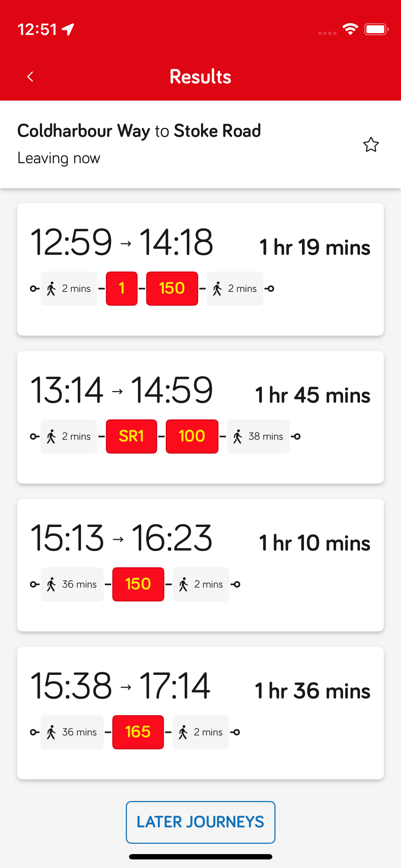Viewport: 401px width, 868px height.
Task: Tap the Wi-Fi status icon
Action: pos(350,29)
